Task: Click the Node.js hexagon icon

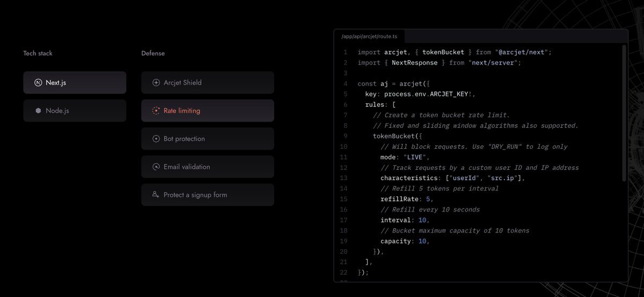Action: (38, 111)
